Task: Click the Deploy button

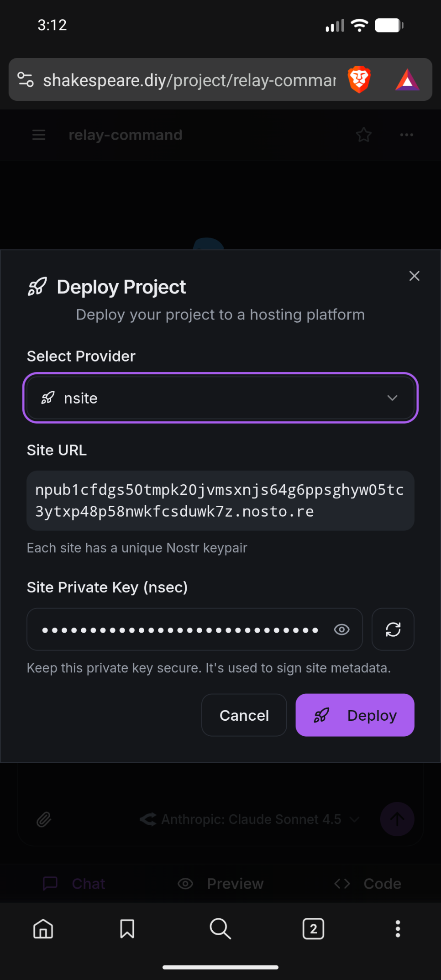Action: pos(355,715)
